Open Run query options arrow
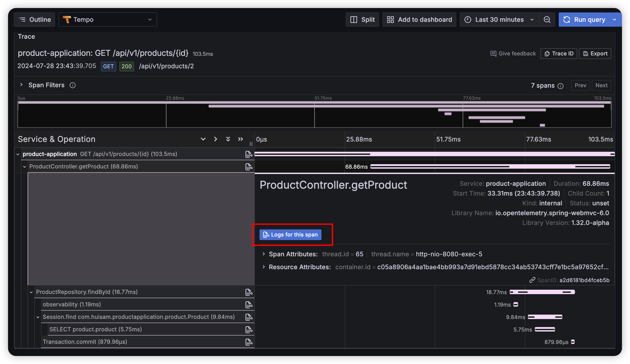 point(614,20)
